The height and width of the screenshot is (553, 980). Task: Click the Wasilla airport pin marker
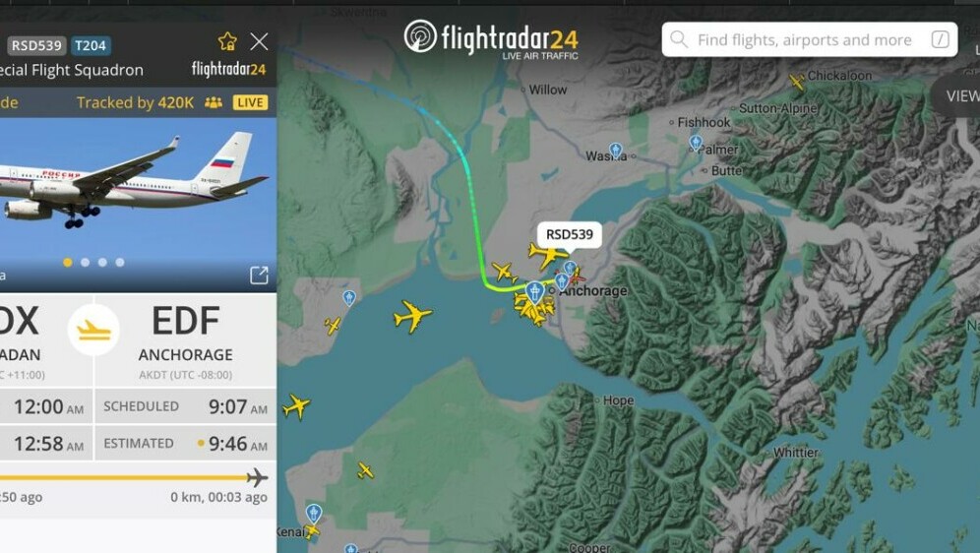pos(616,150)
